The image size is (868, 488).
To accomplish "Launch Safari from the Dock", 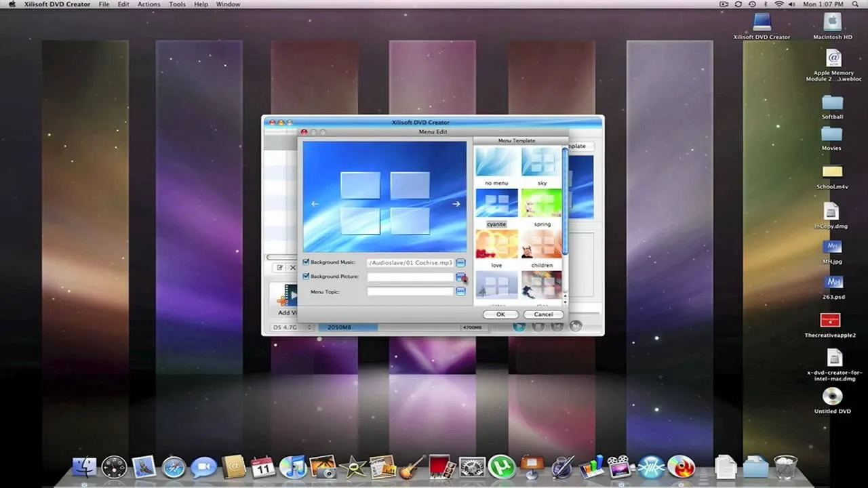I will (174, 466).
